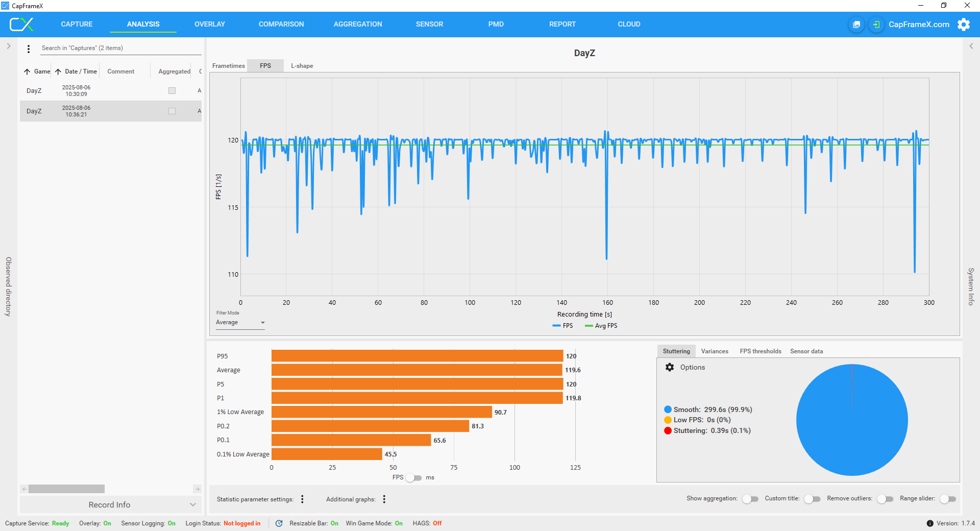Switch to the CAPTURE tab
Viewport: 980px width, 531px height.
pyautogui.click(x=77, y=24)
